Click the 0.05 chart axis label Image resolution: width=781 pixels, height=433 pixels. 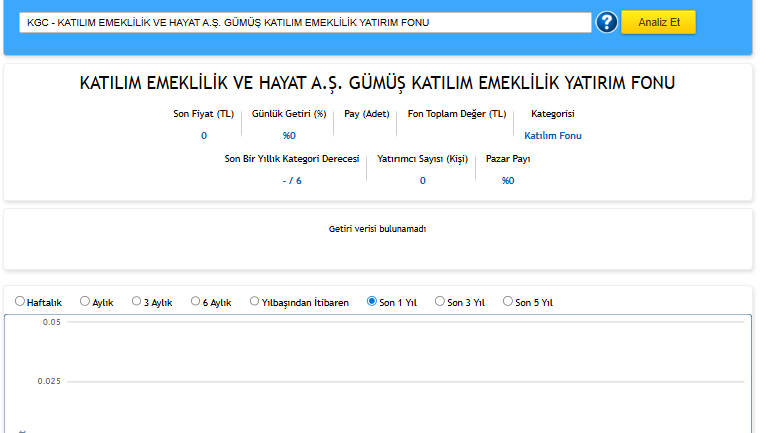pos(52,322)
